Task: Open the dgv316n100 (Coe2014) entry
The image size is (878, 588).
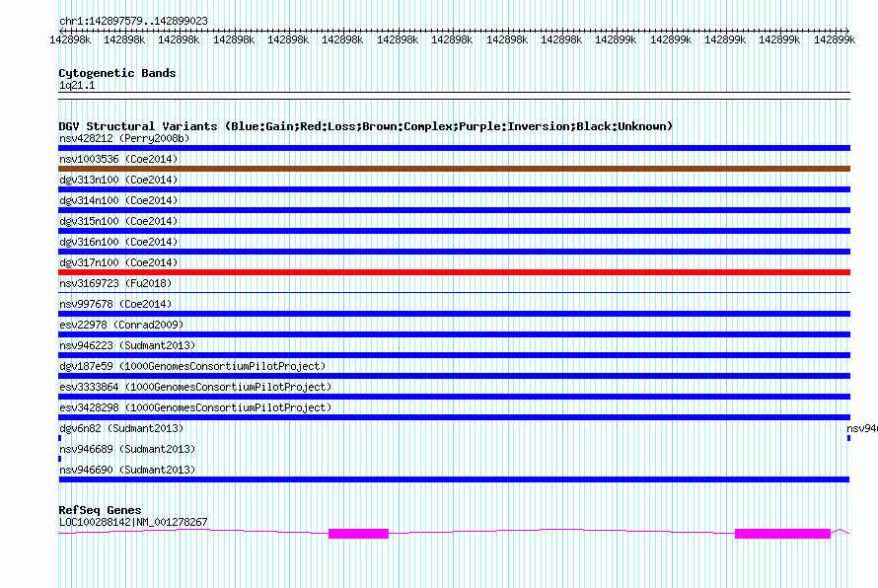Action: [118, 242]
